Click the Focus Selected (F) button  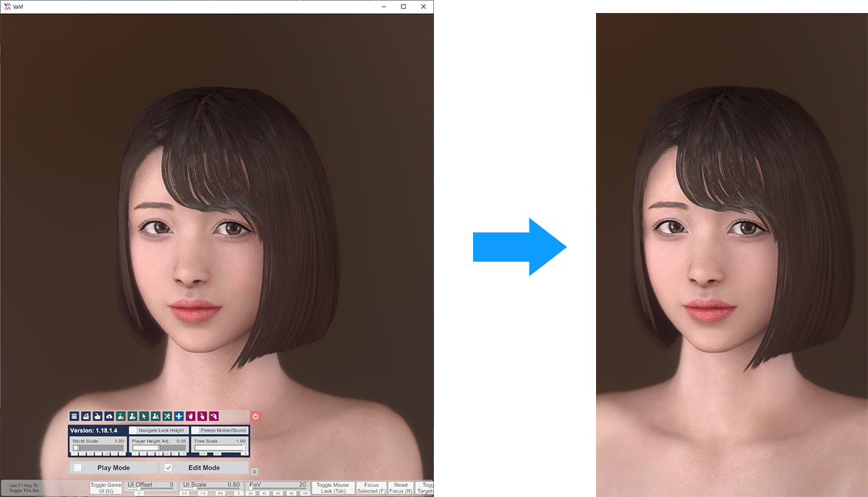point(371,488)
